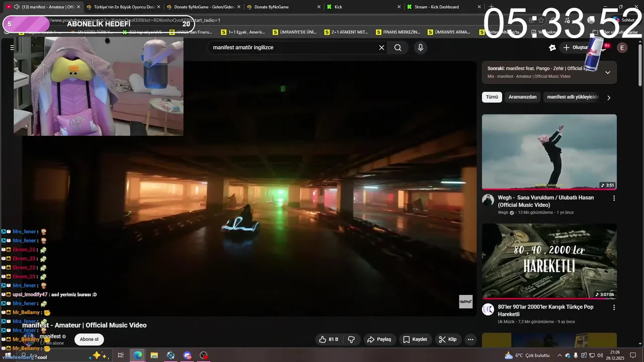644x362 pixels.
Task: Open the ÜMRANİYE'DE ÜNİ bookmark
Action: [x=295, y=32]
